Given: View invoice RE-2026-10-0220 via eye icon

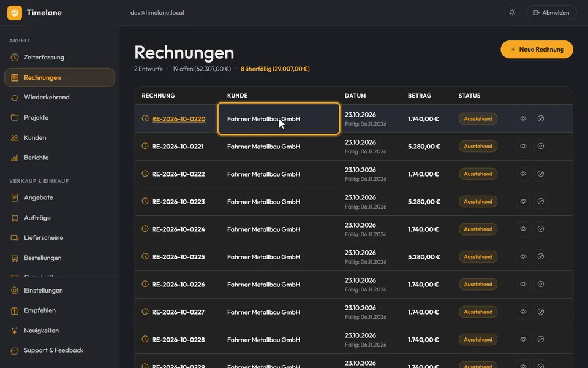Looking at the screenshot, I should (523, 118).
